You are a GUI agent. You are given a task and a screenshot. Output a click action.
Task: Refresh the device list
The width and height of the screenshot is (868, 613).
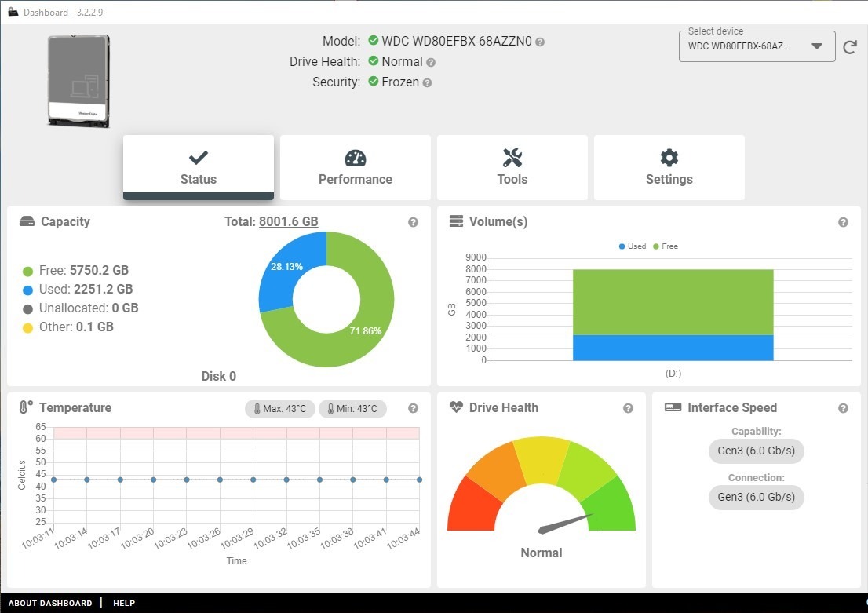tap(850, 47)
